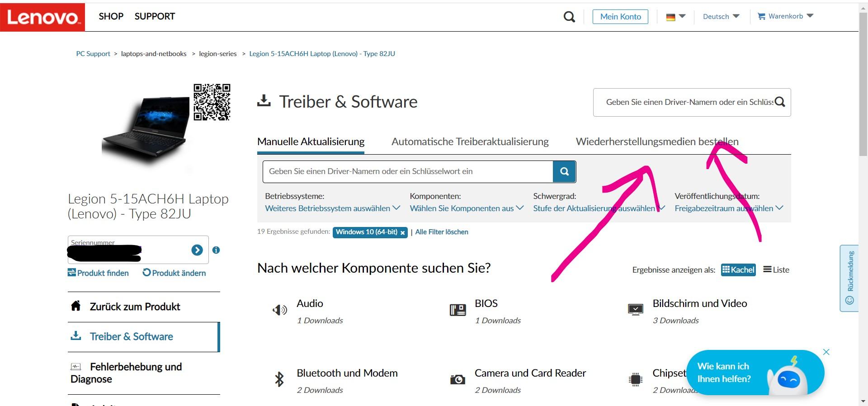Show results as Kachel view
Viewport: 868px width, 406px height.
pyautogui.click(x=738, y=270)
